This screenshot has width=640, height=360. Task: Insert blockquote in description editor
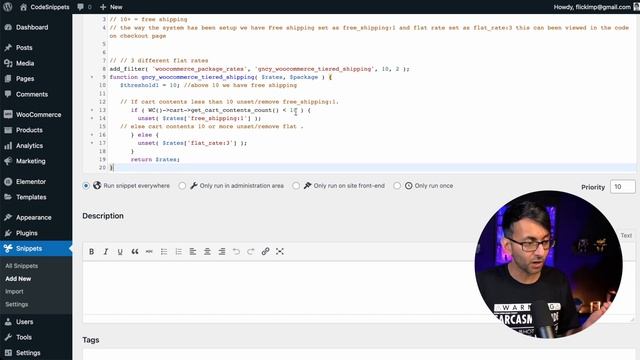[x=135, y=251]
